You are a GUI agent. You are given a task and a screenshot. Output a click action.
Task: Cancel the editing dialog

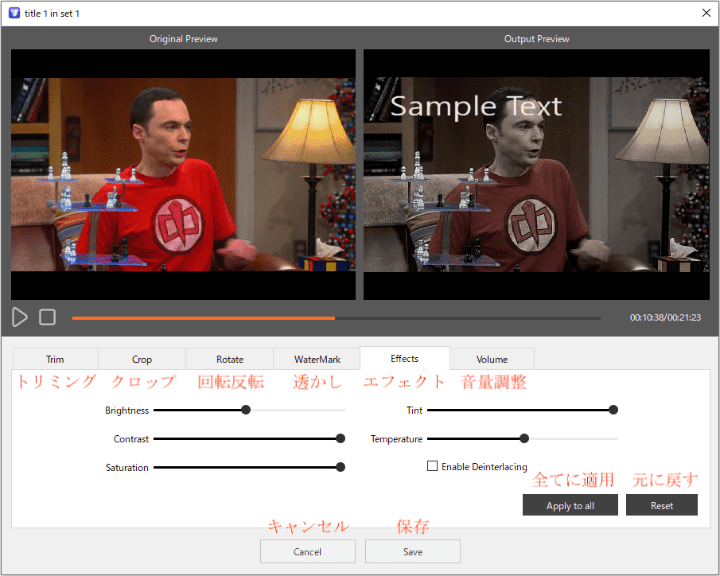click(308, 551)
